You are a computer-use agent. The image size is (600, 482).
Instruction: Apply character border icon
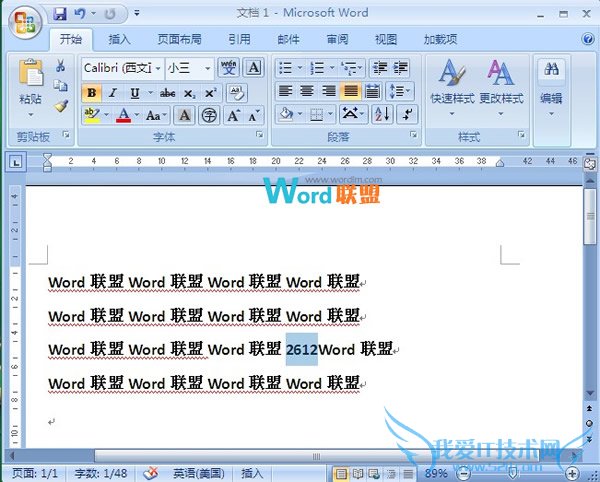tap(254, 68)
